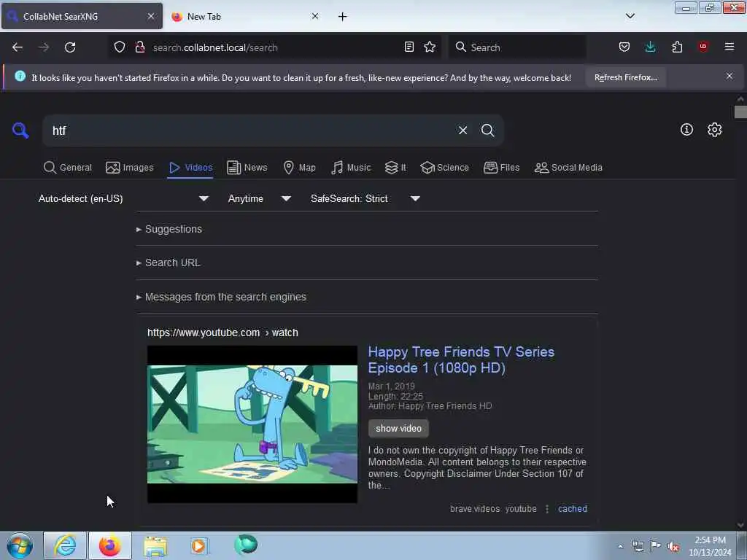The image size is (747, 560).
Task: Open the cached result link
Action: pos(572,508)
